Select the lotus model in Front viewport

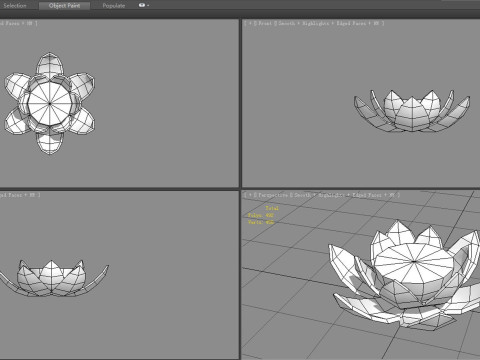coord(412,111)
